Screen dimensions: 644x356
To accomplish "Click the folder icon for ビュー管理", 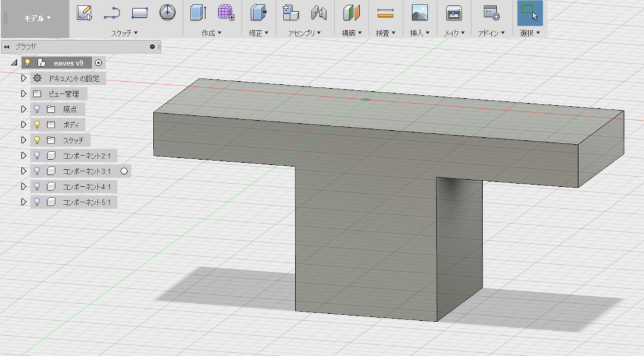I will click(37, 94).
